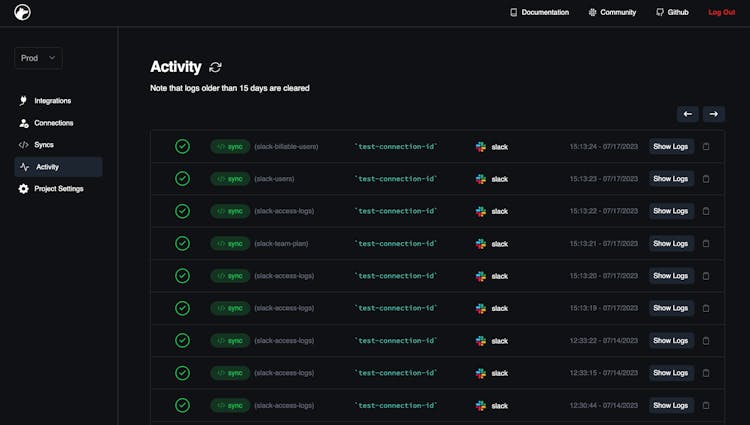The image size is (750, 425).
Task: Show Logs for slack-team-plan sync
Action: 670,243
